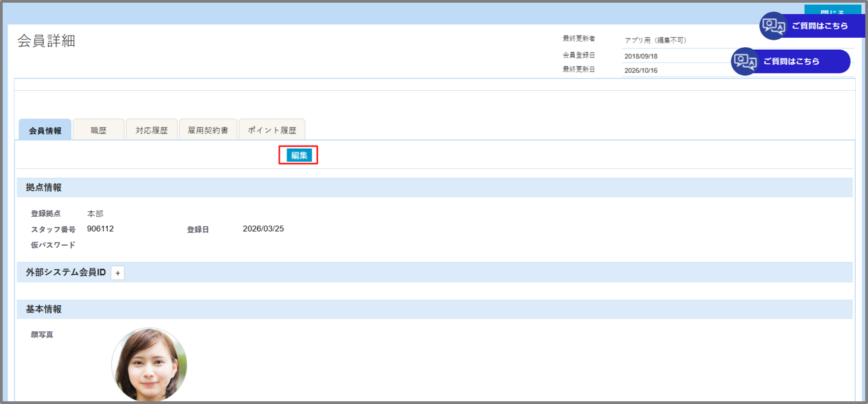Switch to the 会員情報 tab
The width and height of the screenshot is (868, 404).
click(45, 130)
